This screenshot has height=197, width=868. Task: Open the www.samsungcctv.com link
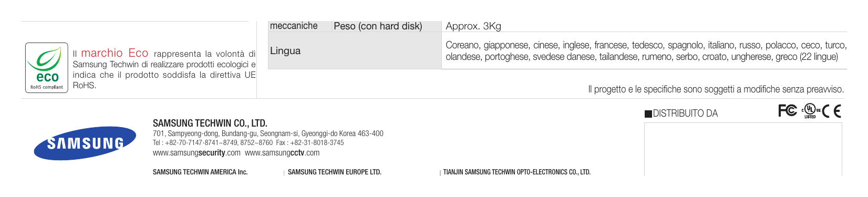pos(282,153)
